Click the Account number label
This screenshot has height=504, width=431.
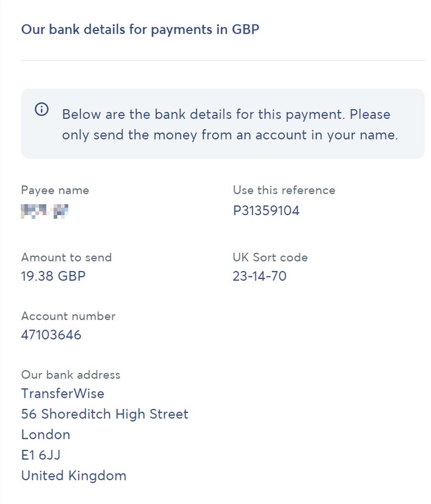coord(68,316)
